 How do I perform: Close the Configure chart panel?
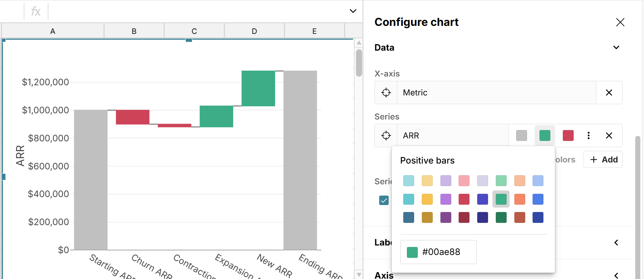620,22
